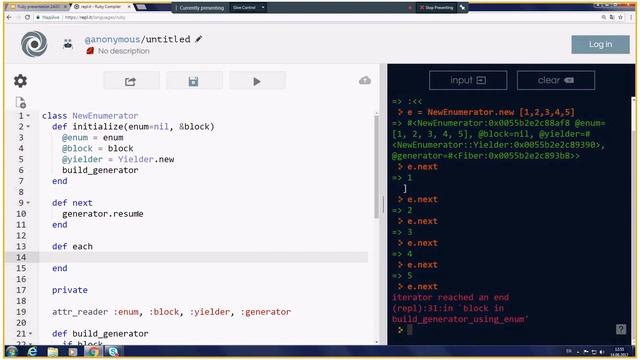
Task: Click the repl.it swirl logo
Action: click(x=34, y=44)
